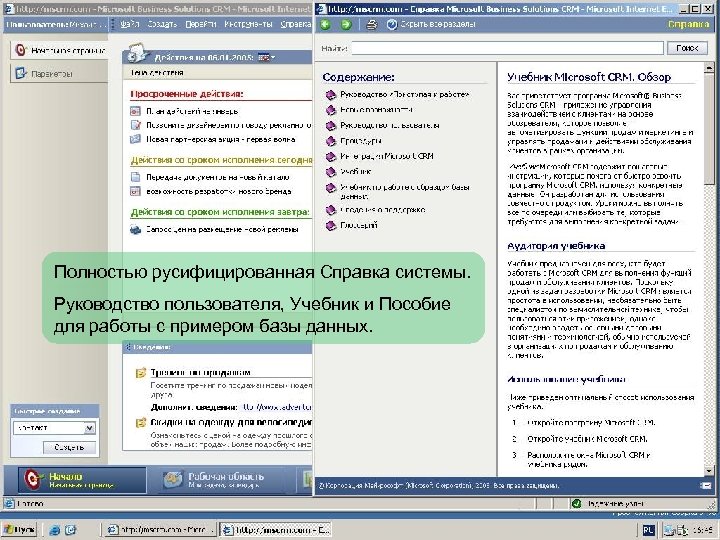Open announcement 'Скидки на одежду'

[x=231, y=422]
